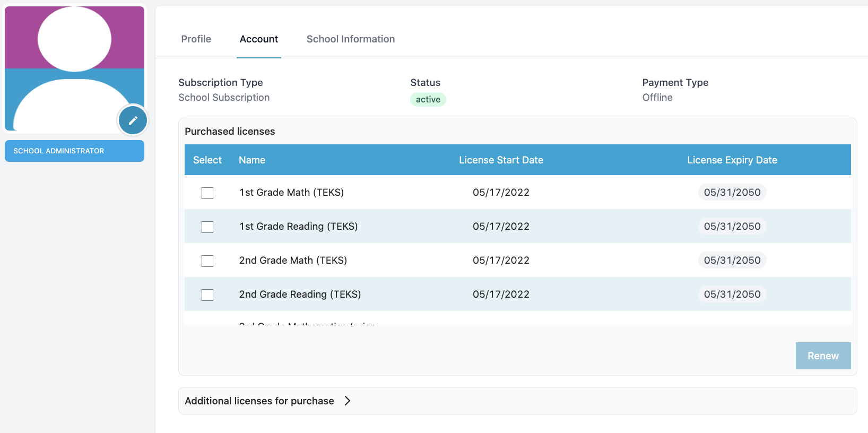Open the Profile tab
The image size is (868, 433).
196,39
